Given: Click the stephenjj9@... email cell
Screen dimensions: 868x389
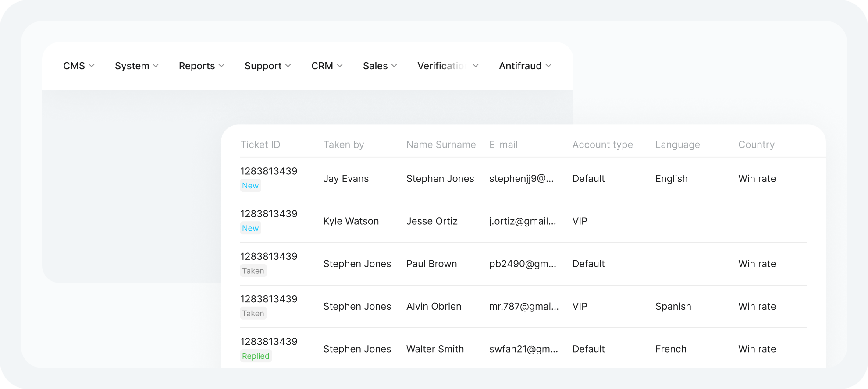Looking at the screenshot, I should [521, 179].
